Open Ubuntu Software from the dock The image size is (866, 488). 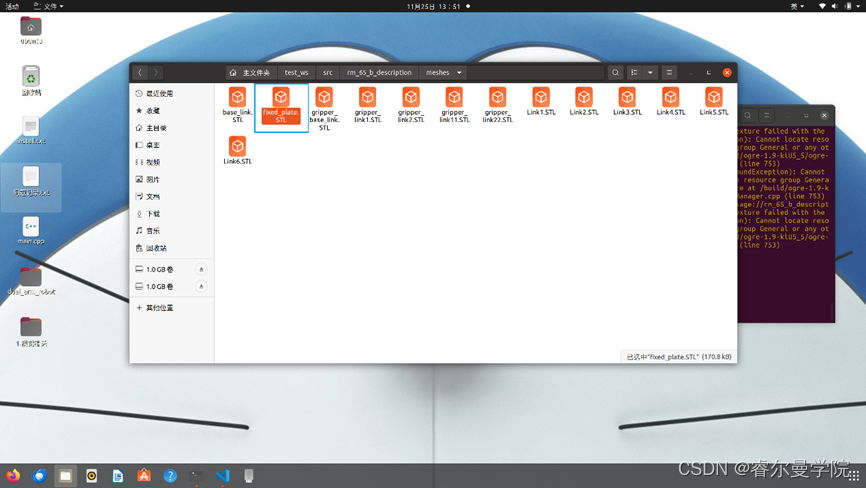click(144, 475)
